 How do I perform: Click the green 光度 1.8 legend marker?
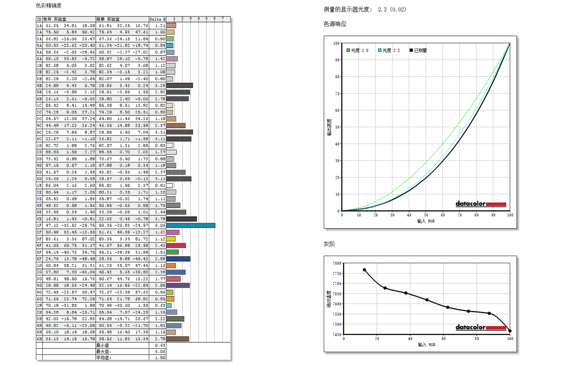tap(348, 50)
